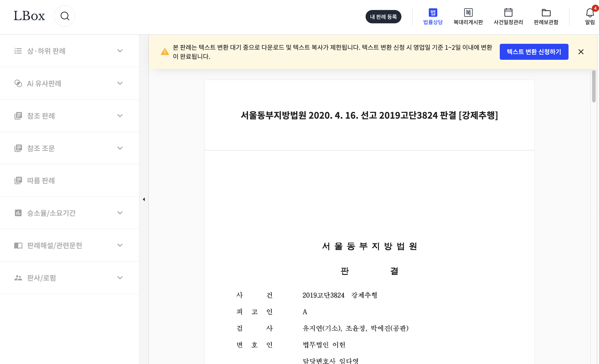Click the 참조 조문 document icon
This screenshot has height=364, width=599.
(x=18, y=148)
